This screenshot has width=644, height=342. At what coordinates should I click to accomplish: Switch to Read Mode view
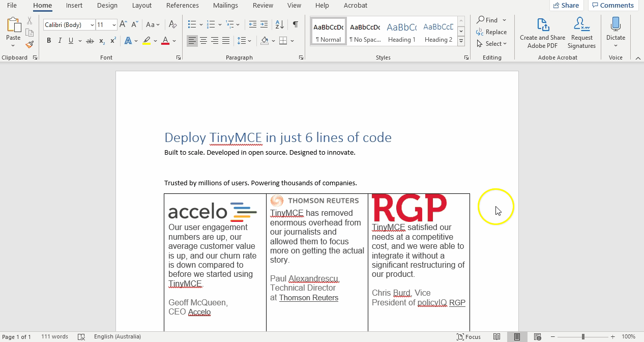(497, 337)
